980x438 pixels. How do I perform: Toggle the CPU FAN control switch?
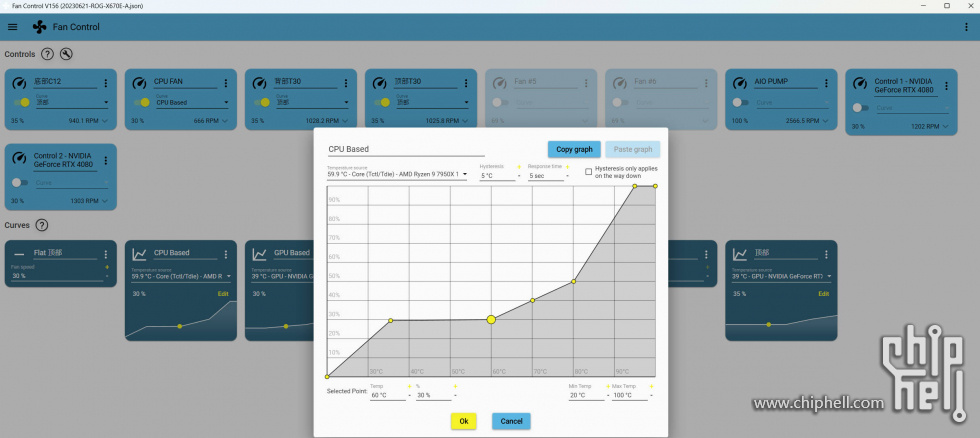(141, 102)
